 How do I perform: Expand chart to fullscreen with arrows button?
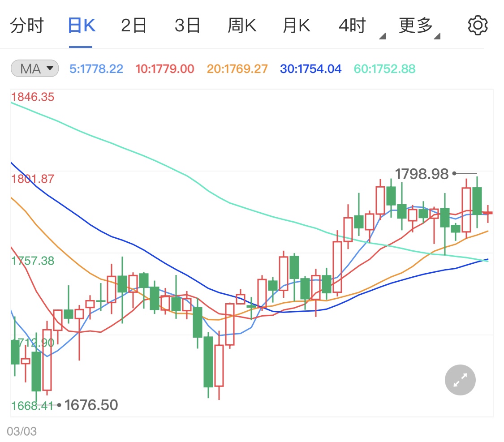click(460, 380)
